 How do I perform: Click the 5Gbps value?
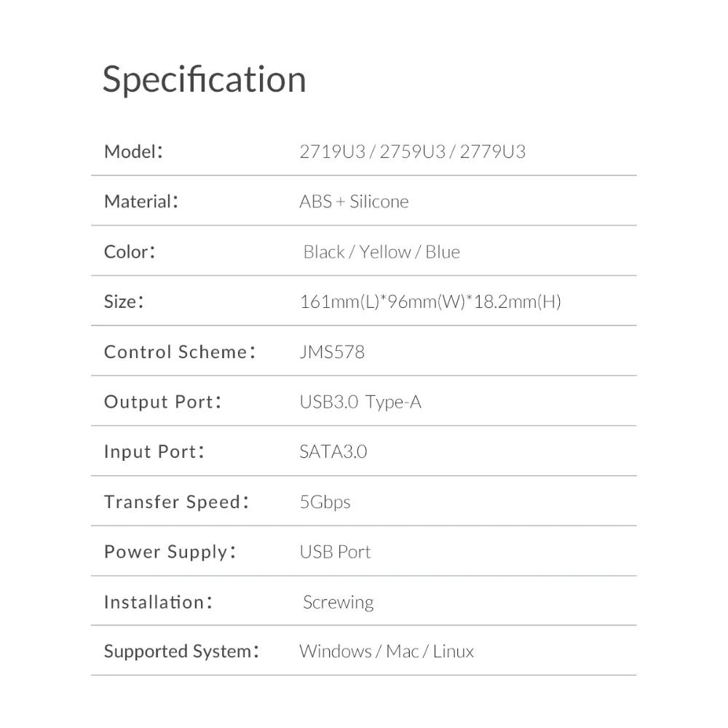(x=325, y=502)
